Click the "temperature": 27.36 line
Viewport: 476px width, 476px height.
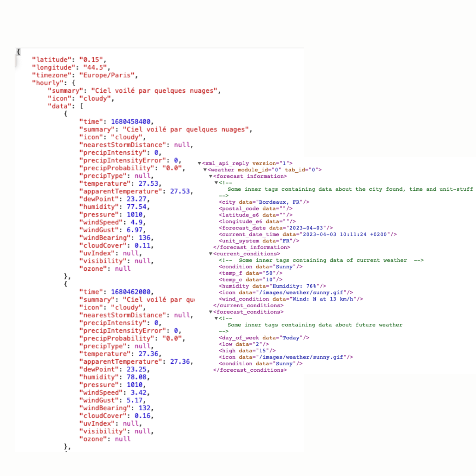[121, 354]
